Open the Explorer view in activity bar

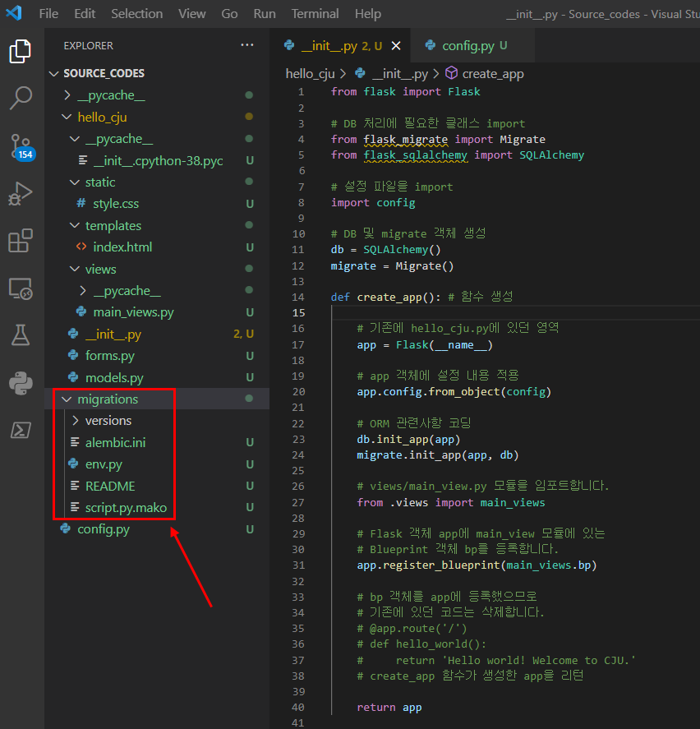pos(21,51)
